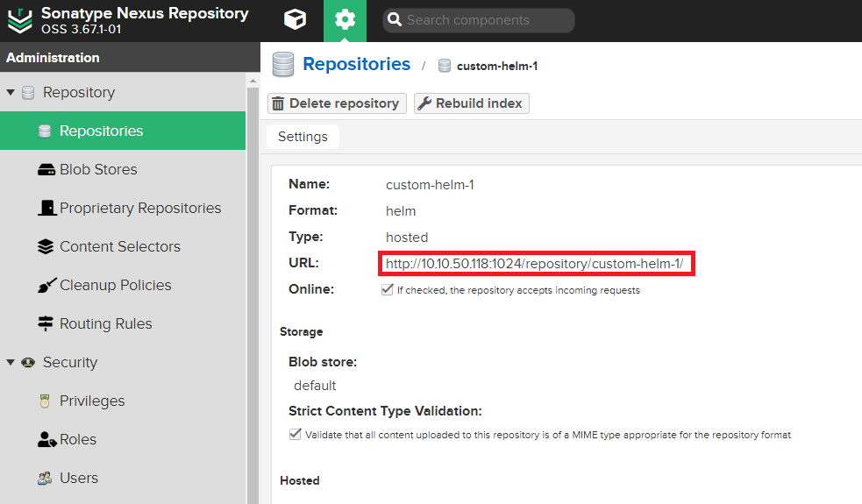
Task: Click the Storage section heading
Action: (x=302, y=331)
